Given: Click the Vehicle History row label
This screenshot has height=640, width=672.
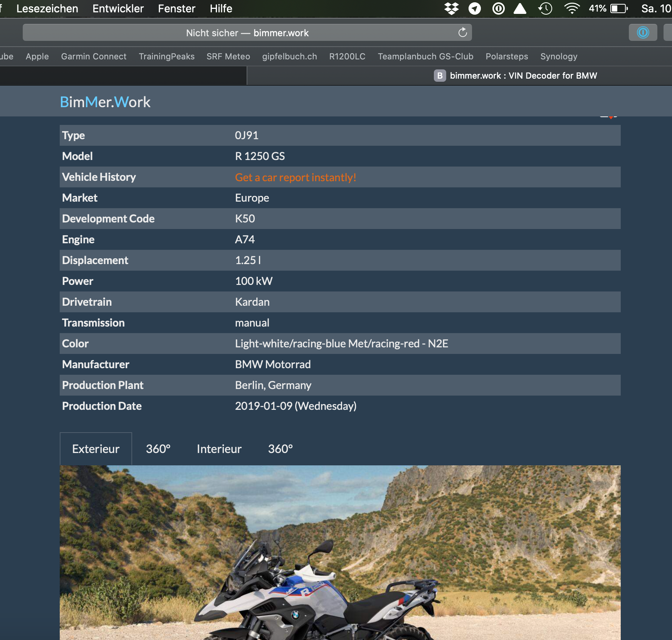Looking at the screenshot, I should [99, 177].
